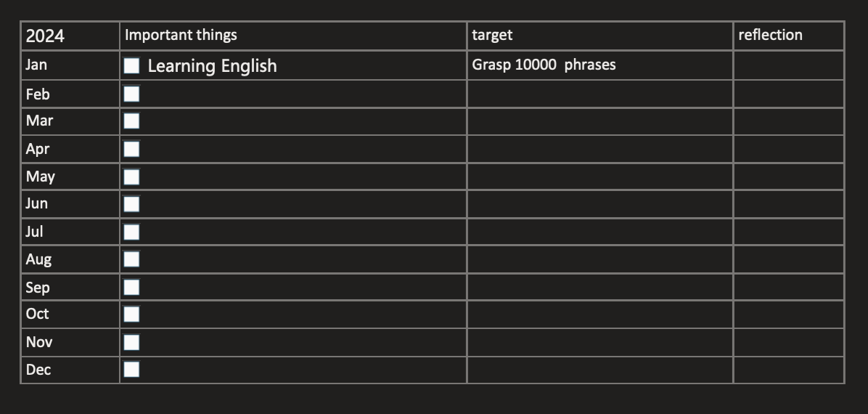
Task: Tick the Oct row checkbox
Action: [x=131, y=314]
